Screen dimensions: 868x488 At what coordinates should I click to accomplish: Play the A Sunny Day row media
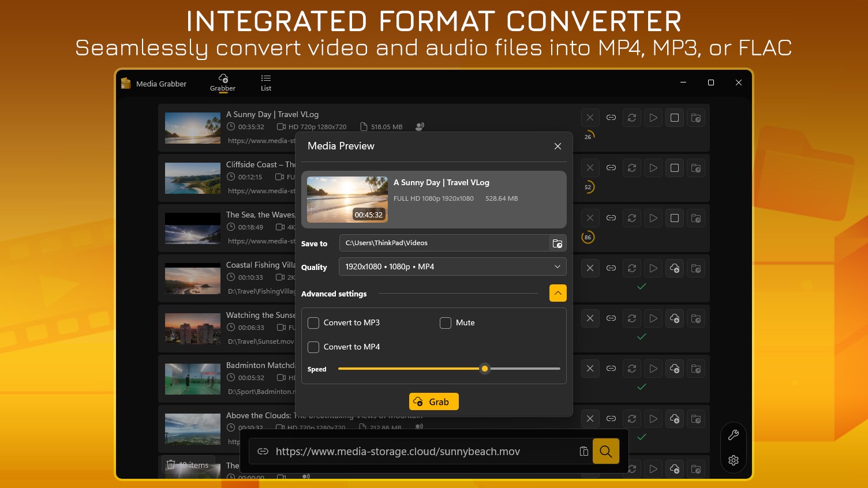[x=653, y=118]
